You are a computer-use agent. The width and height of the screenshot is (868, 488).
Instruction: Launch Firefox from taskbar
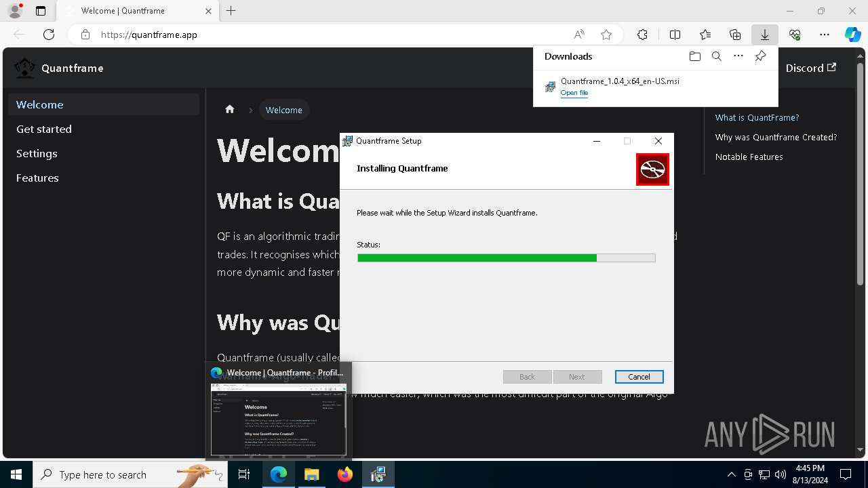[x=345, y=474]
